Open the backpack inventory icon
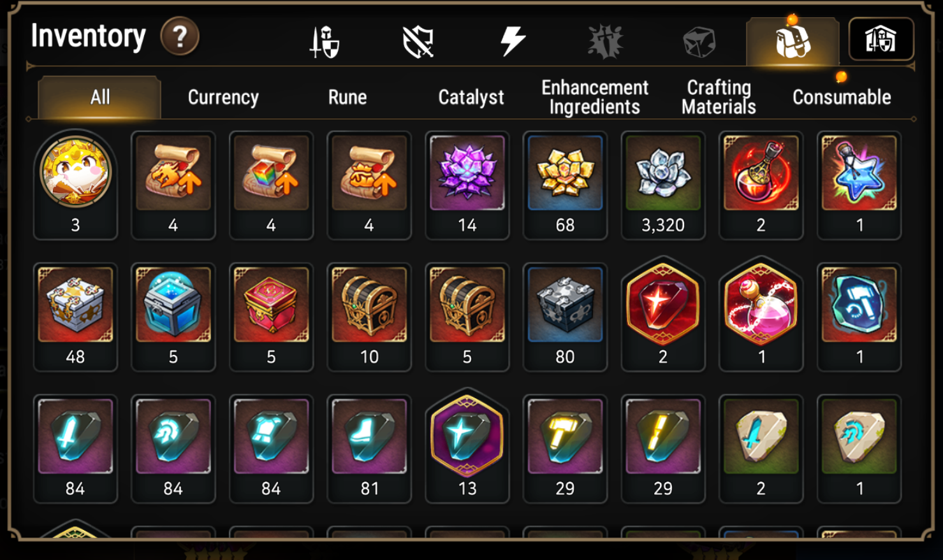Image resolution: width=943 pixels, height=560 pixels. pos(793,41)
